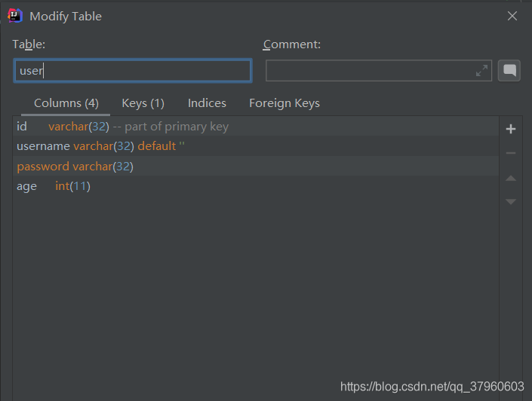Switch to the Keys (1) tab
Screen dimensions: 532x401
click(143, 103)
